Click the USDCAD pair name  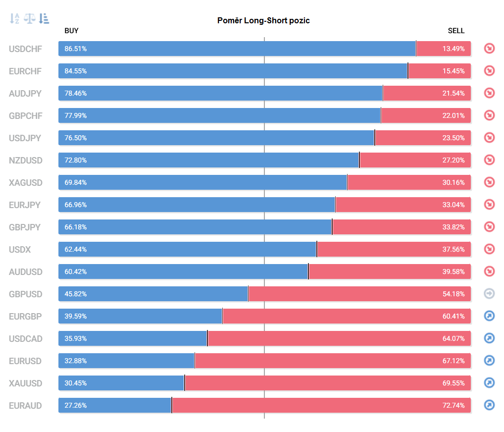coord(26,339)
